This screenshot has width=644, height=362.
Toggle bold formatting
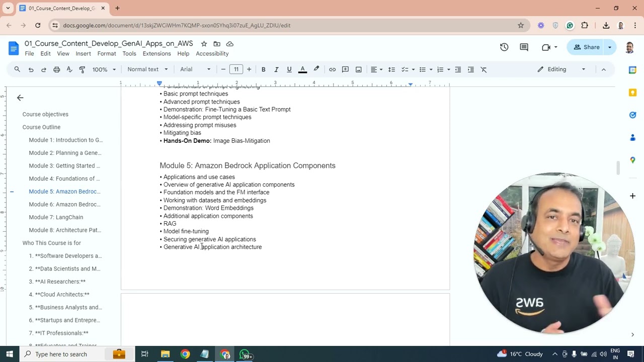pos(263,69)
